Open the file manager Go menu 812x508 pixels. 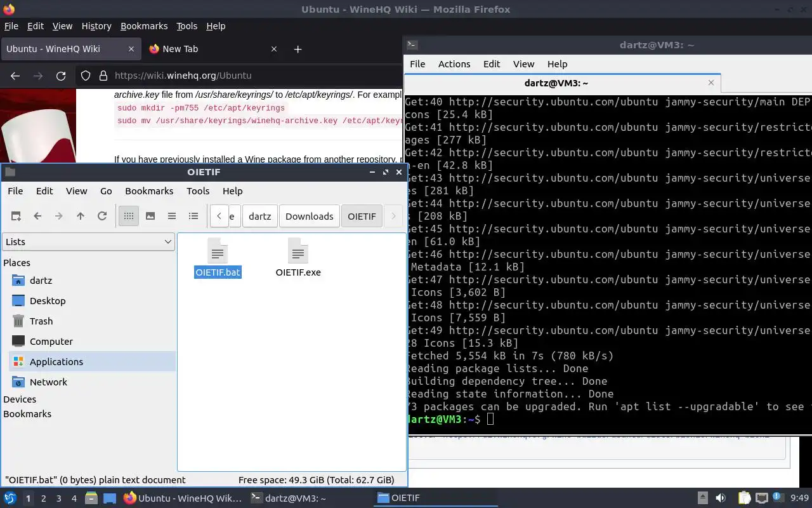click(x=106, y=190)
